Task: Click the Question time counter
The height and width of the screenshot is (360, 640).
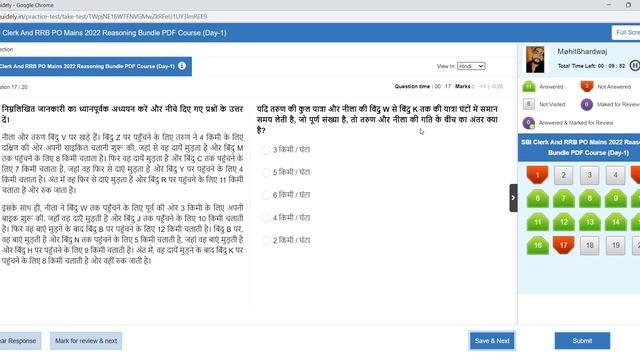Action: point(422,87)
